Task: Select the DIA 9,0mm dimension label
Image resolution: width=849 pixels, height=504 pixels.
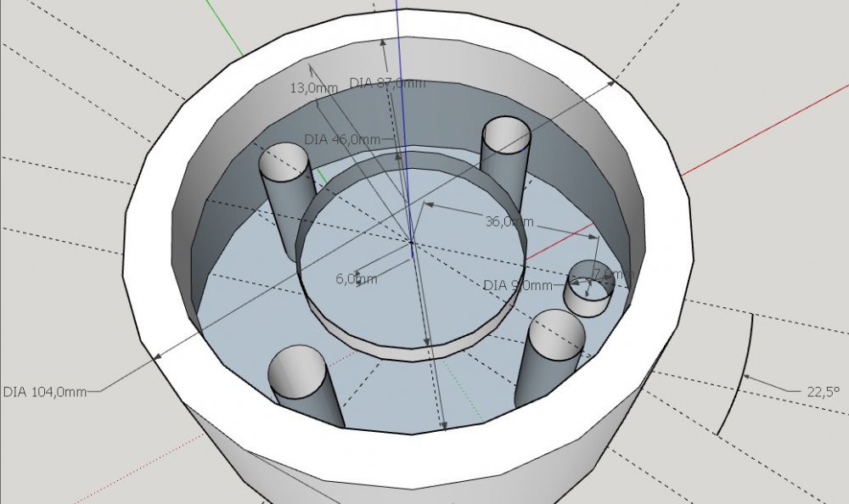Action: (518, 285)
